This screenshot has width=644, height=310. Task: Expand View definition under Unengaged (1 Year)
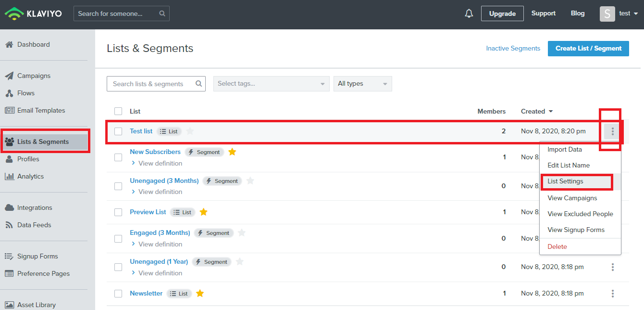pyautogui.click(x=156, y=273)
